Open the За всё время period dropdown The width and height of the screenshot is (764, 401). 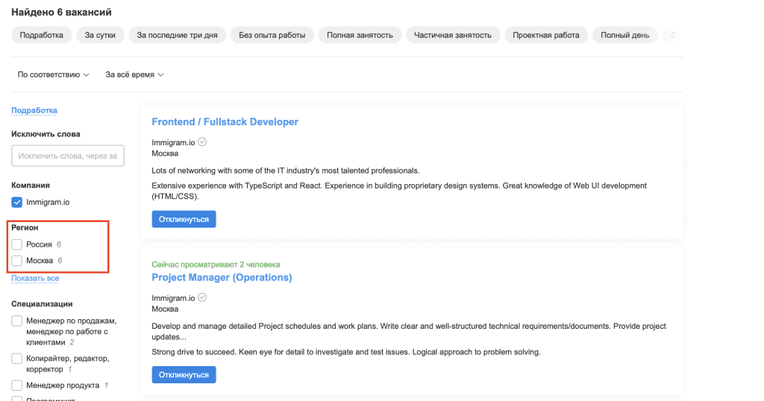pos(134,75)
